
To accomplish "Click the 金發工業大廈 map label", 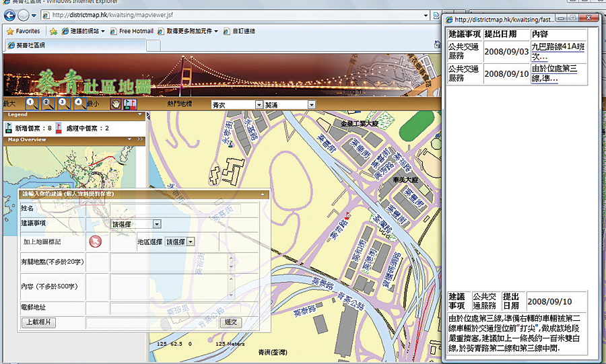I will coord(360,124).
